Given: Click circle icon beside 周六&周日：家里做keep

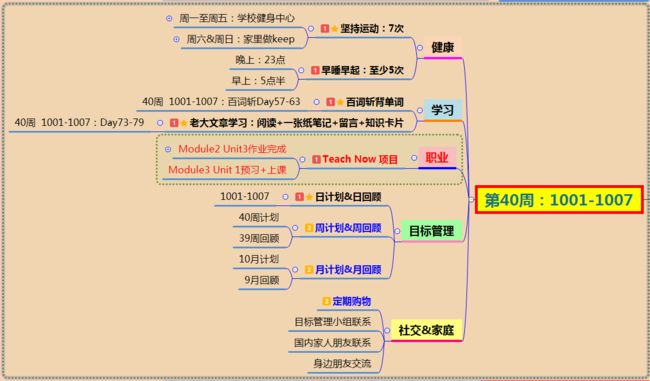Looking at the screenshot, I should click(177, 39).
